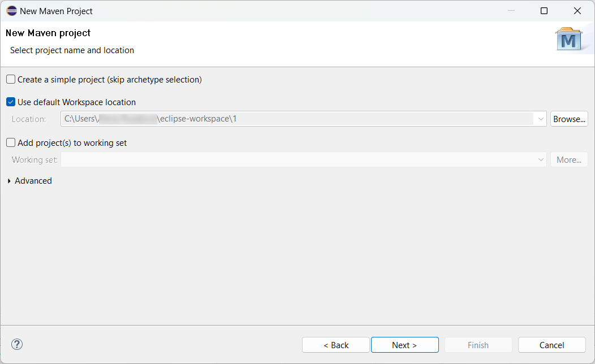Maximize the New Maven Project dialog
Image resolution: width=595 pixels, height=364 pixels.
(x=544, y=11)
